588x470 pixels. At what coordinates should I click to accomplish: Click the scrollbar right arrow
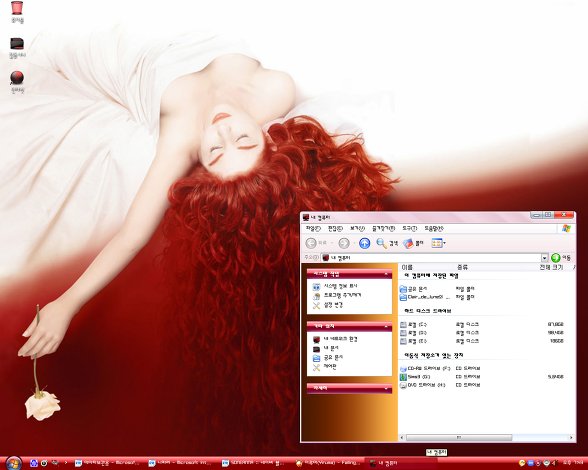[571, 438]
